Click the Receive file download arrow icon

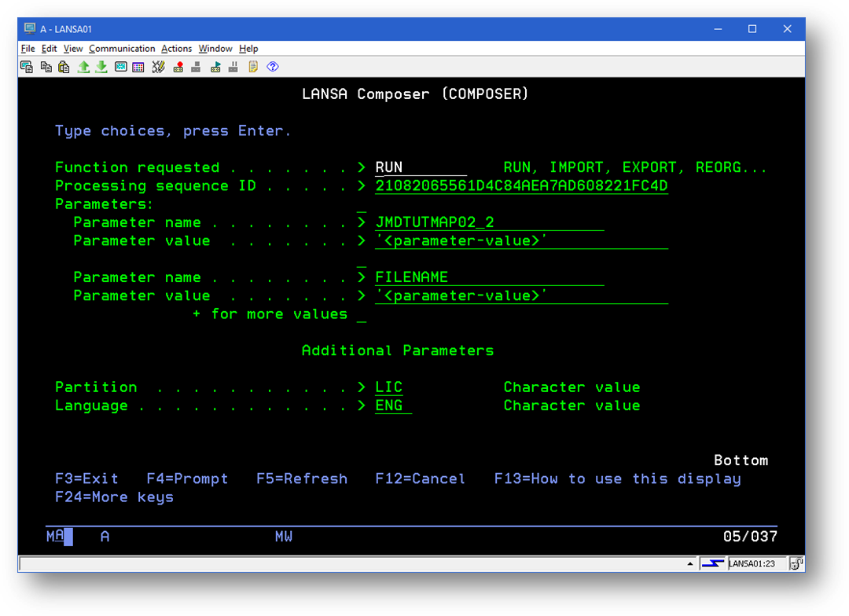pyautogui.click(x=101, y=67)
